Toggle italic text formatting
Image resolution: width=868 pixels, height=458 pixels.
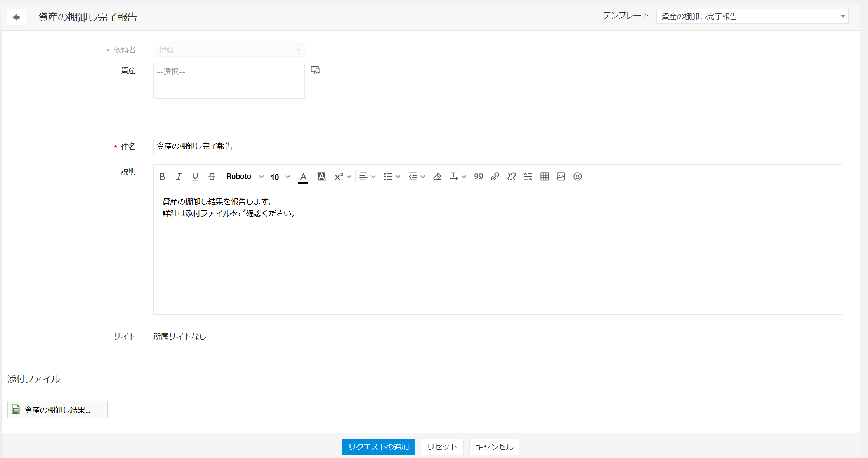point(179,177)
